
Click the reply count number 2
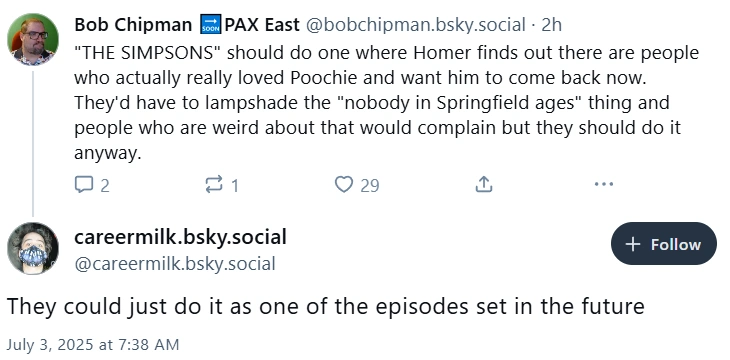click(x=105, y=186)
